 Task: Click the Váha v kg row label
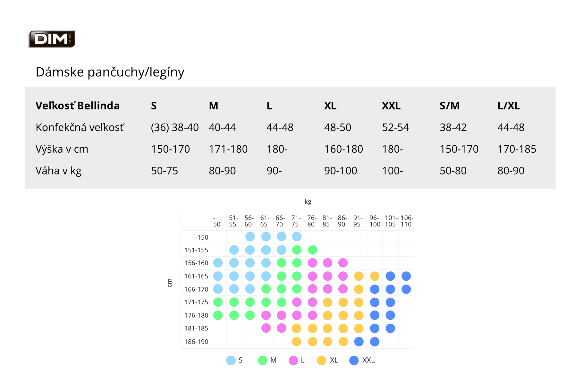[x=58, y=171]
